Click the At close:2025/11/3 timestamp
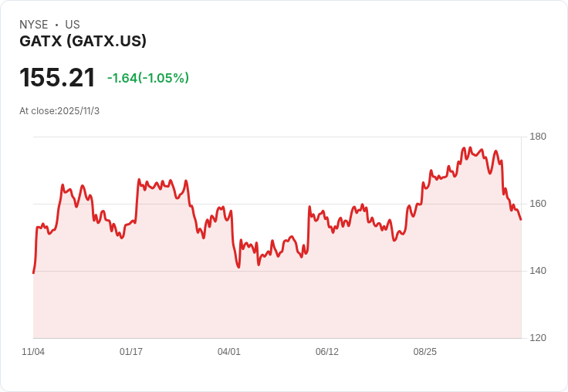This screenshot has height=392, width=568. click(59, 111)
